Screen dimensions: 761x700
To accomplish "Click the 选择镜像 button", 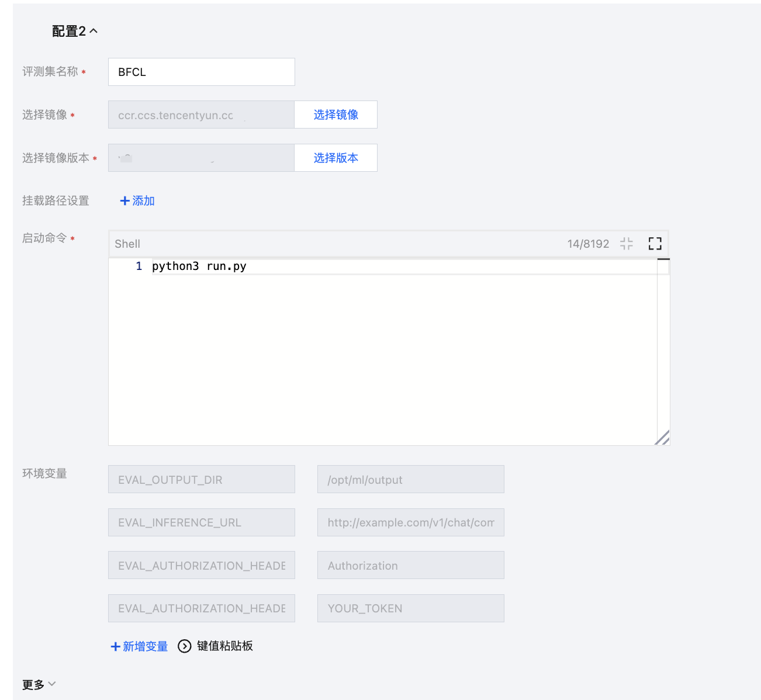I will pos(335,115).
